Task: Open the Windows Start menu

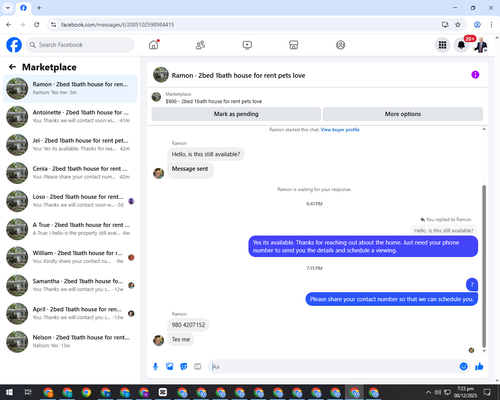Action: (x=9, y=392)
